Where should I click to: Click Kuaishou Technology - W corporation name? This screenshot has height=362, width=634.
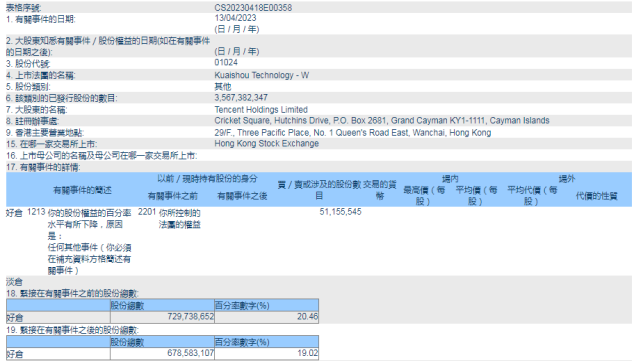click(262, 75)
